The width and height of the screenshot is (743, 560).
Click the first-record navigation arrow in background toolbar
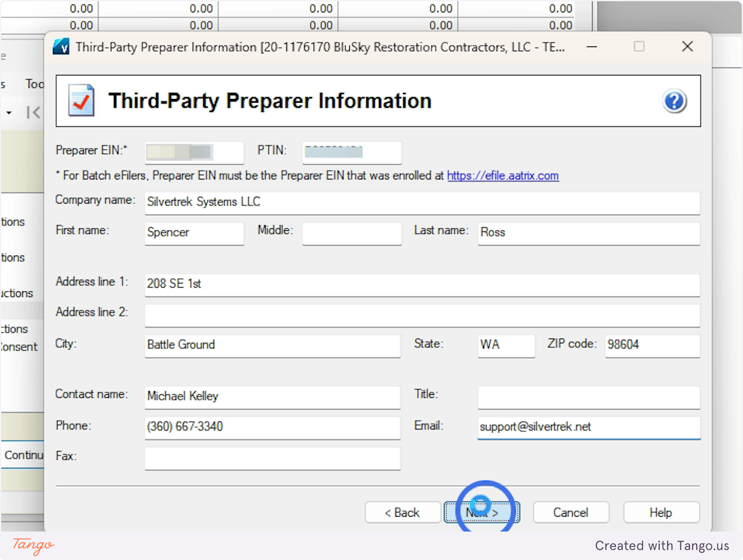coord(33,112)
